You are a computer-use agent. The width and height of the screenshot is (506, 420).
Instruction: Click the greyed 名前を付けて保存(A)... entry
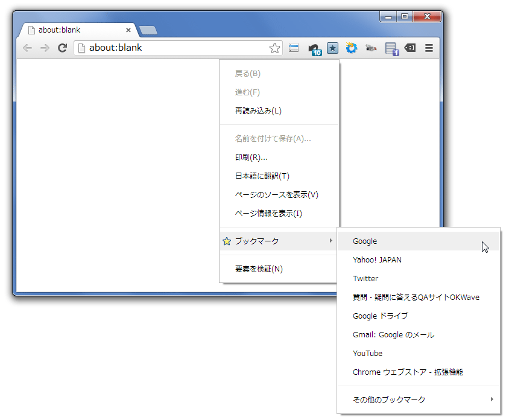279,139
